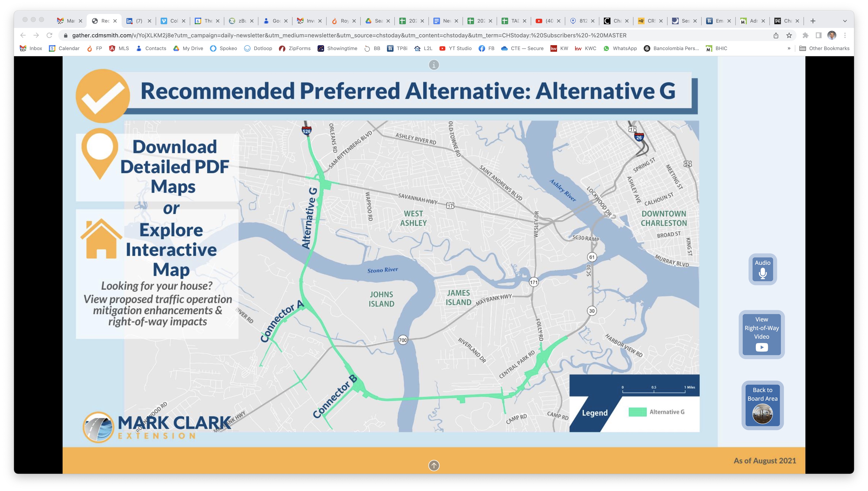Close the 'zBu' tab
The image size is (868, 491).
tap(251, 21)
